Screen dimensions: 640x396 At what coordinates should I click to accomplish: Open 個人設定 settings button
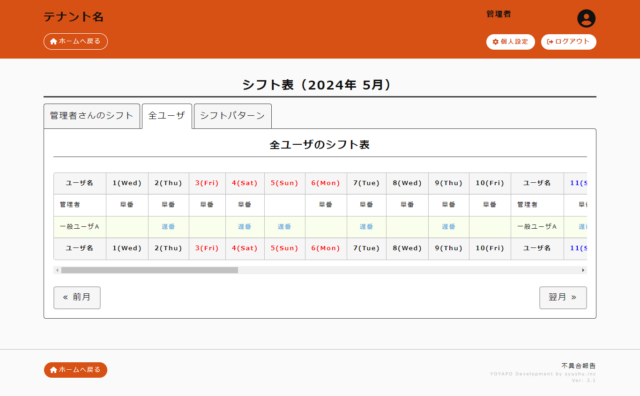[510, 42]
